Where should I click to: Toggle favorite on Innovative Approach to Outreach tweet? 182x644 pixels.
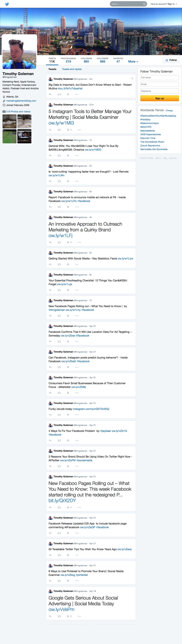[x=68, y=242]
